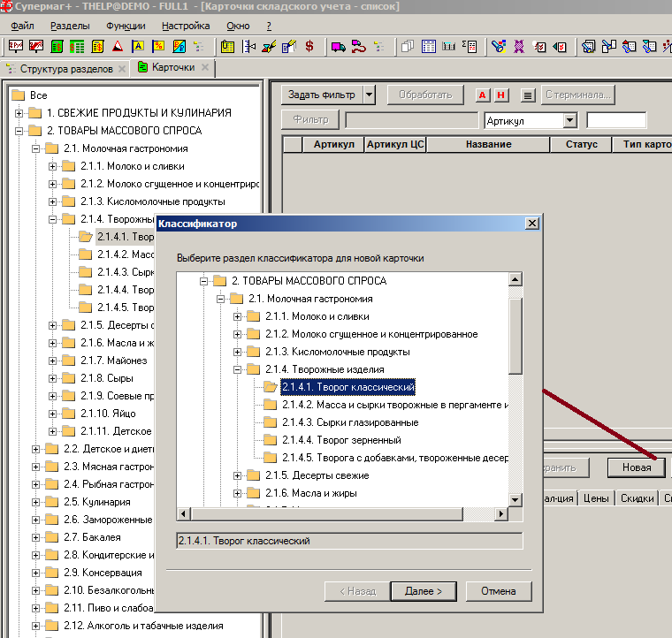Click the flashlight with red up arrow icon
The height and width of the screenshot is (638, 672).
point(630,46)
